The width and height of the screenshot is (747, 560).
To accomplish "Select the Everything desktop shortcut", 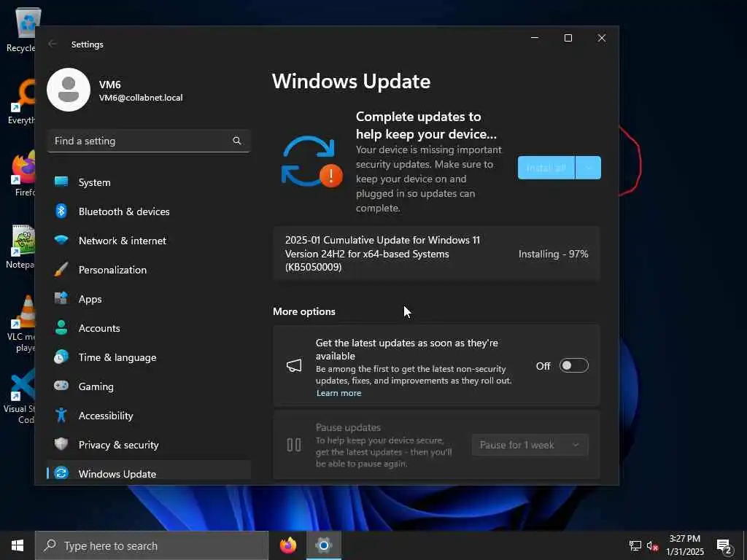I will tap(21, 102).
